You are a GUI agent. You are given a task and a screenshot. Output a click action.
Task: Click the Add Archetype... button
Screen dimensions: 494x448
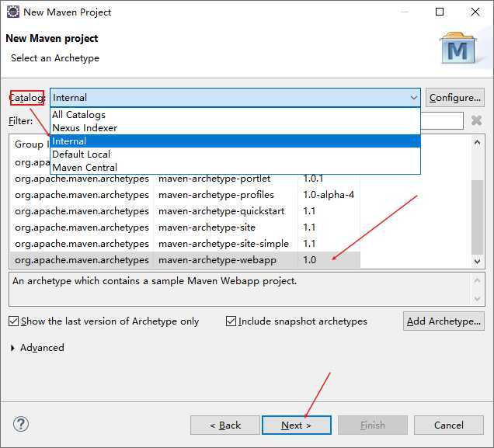click(444, 321)
